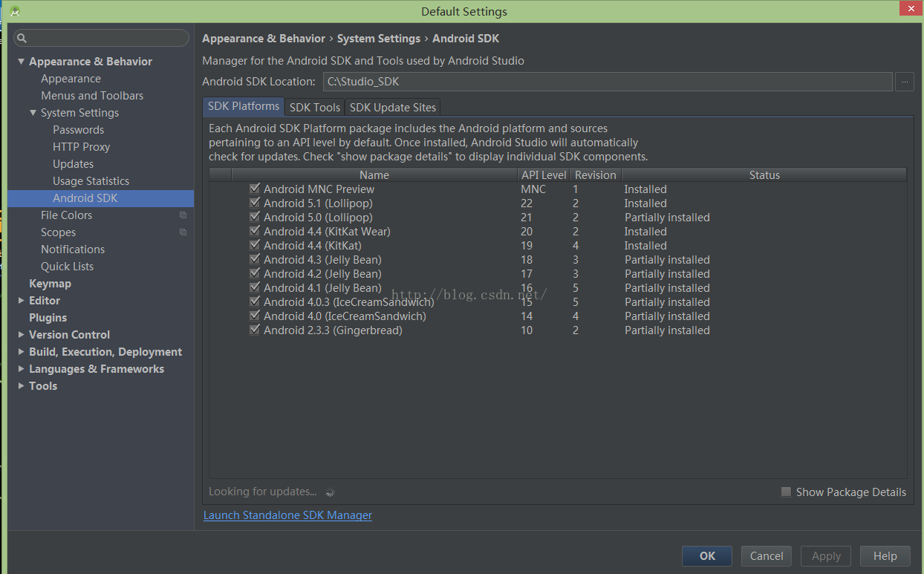Toggle the Android 4.3 (Jelly Bean) checkbox

coord(255,259)
